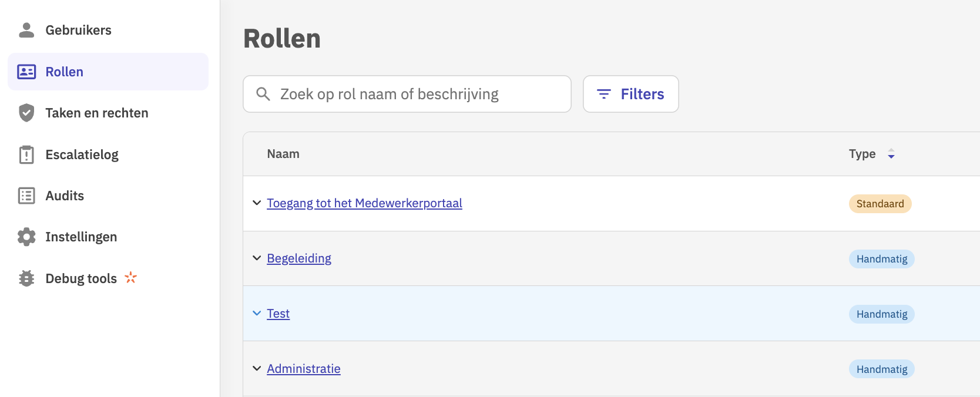Go to the Escalatielog page
The height and width of the screenshot is (397, 980).
[x=82, y=154]
